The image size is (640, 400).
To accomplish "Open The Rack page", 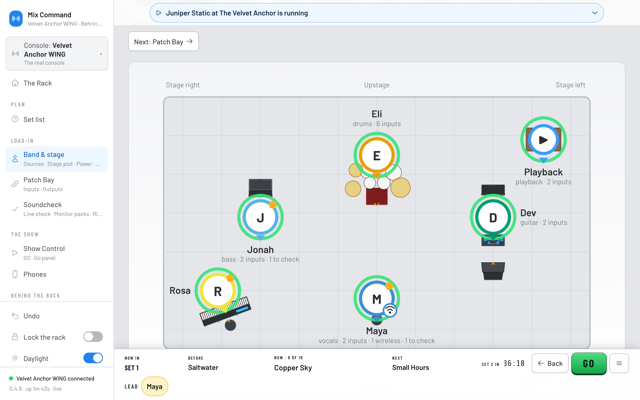I will [57, 83].
